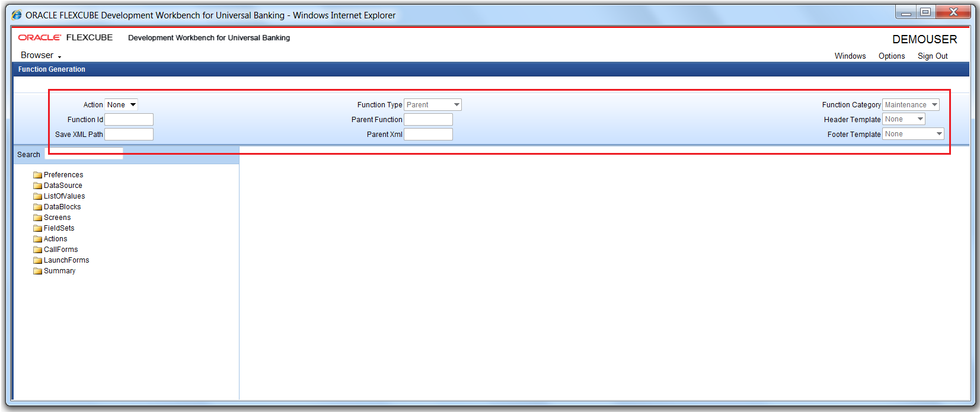Select the FieldSets tree node label
Screen dimensions: 980x412
pyautogui.click(x=59, y=228)
